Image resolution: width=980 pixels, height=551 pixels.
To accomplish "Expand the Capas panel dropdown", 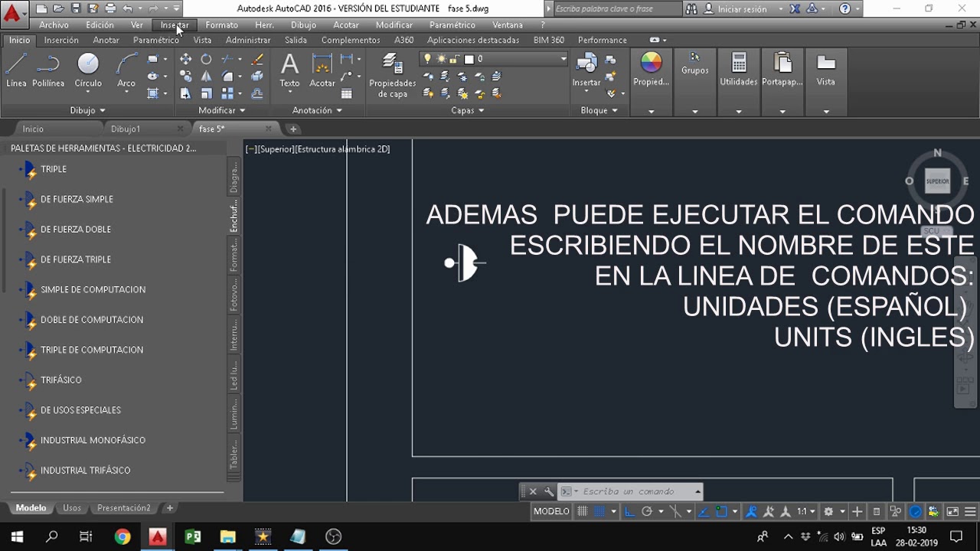I will [468, 110].
